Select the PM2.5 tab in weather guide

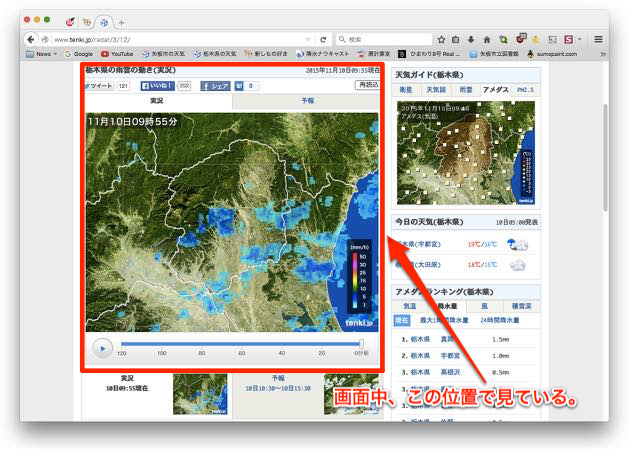click(523, 89)
